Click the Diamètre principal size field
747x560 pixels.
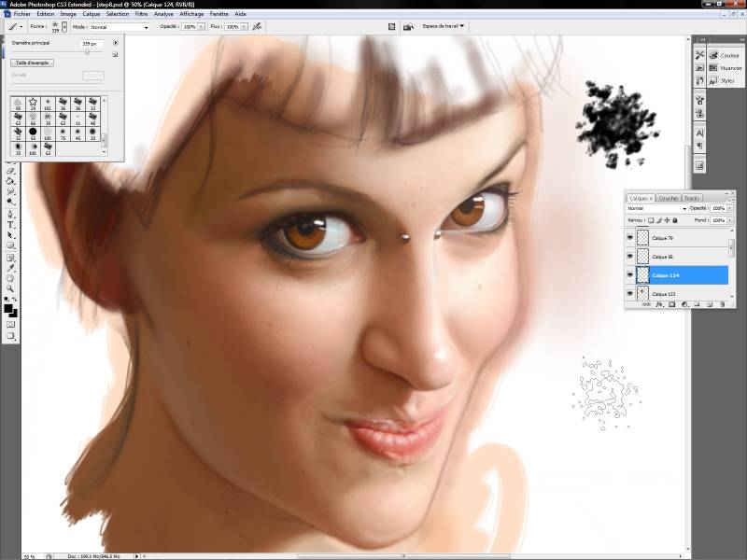pos(93,43)
